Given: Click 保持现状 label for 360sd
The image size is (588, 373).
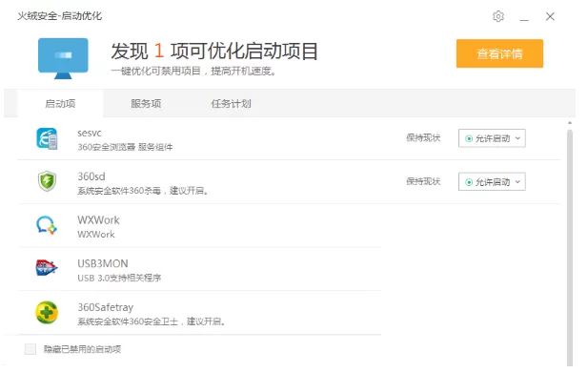Looking at the screenshot, I should pyautogui.click(x=423, y=181).
